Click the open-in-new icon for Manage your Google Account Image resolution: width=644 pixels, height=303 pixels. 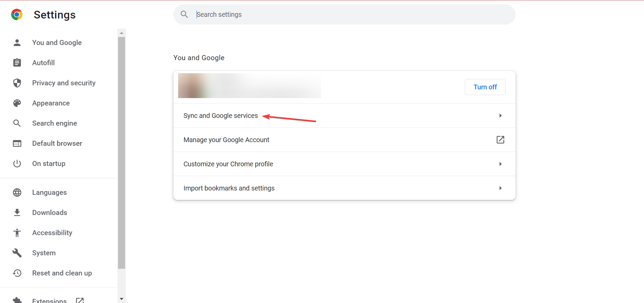[x=500, y=140]
